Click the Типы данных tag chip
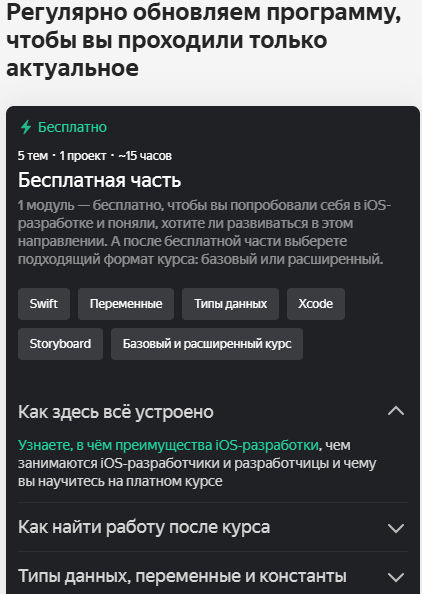This screenshot has width=422, height=594. pos(230,304)
